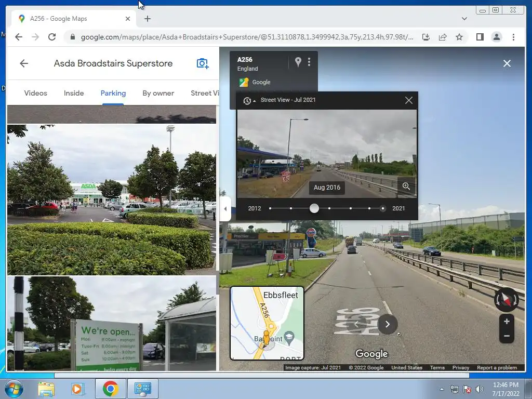Show hidden system tray icons
The height and width of the screenshot is (399, 532).
coord(442,389)
